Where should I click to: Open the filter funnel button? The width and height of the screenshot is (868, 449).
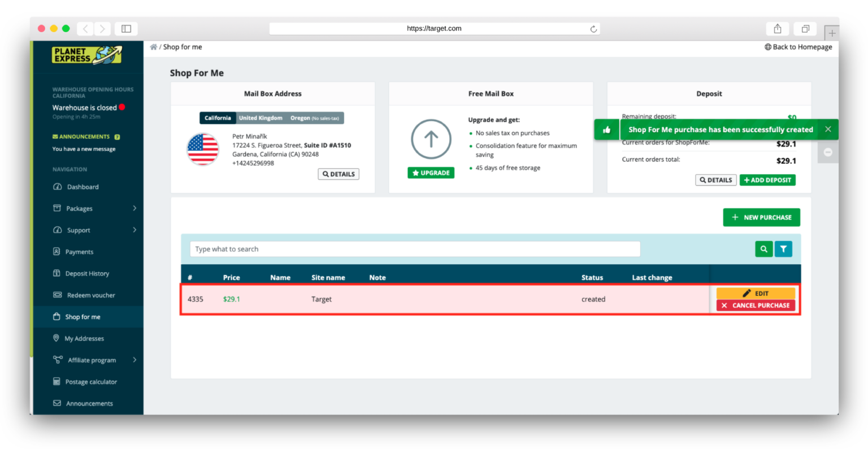click(x=783, y=249)
